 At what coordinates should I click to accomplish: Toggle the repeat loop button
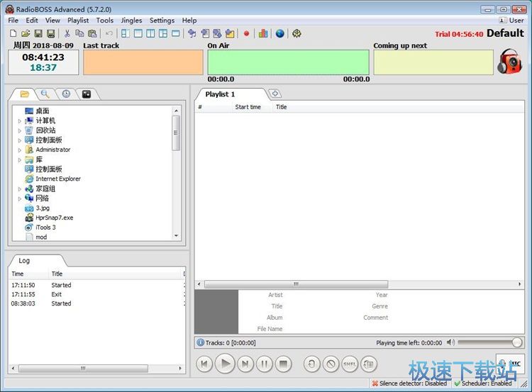point(311,364)
